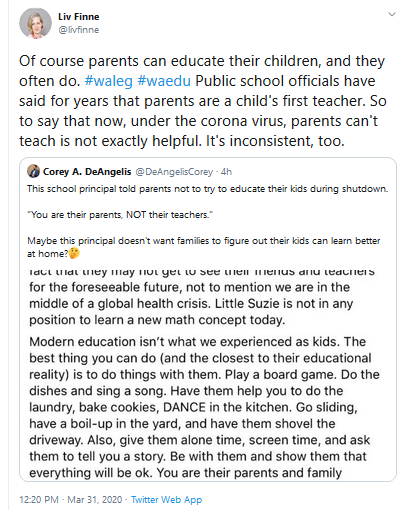399x510 pixels.
Task: Open the 12:20 PM Mar 31, 2020 timestamp
Action: pos(71,500)
